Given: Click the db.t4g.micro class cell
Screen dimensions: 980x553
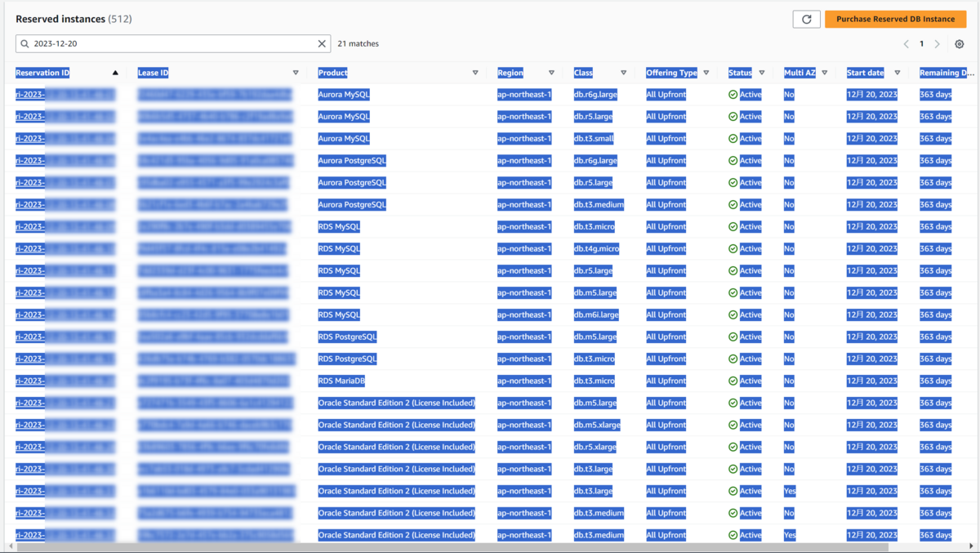Looking at the screenshot, I should (x=596, y=248).
